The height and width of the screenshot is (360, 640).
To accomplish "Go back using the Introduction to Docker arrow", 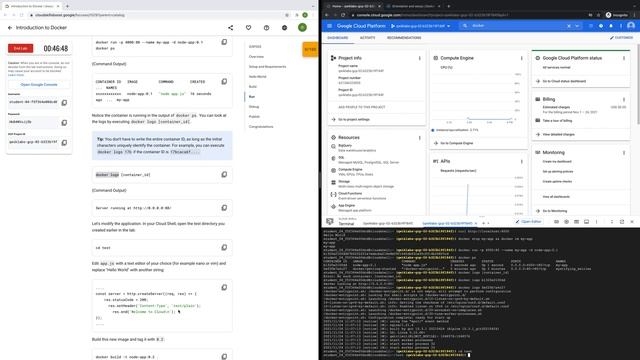I will click(x=10, y=28).
